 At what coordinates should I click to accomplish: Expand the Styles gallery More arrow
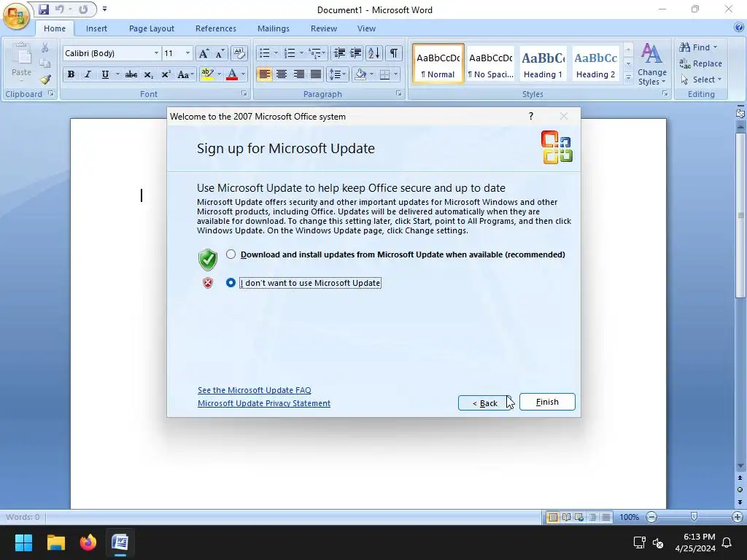628,77
